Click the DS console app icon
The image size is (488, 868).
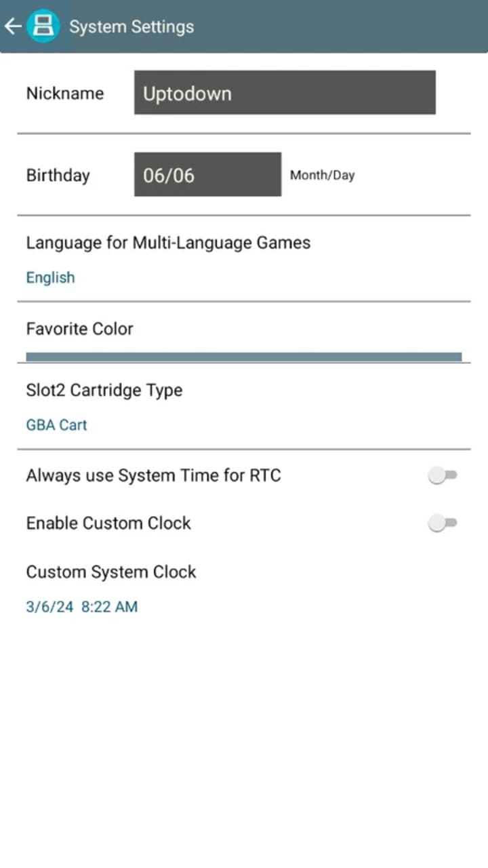tap(43, 26)
